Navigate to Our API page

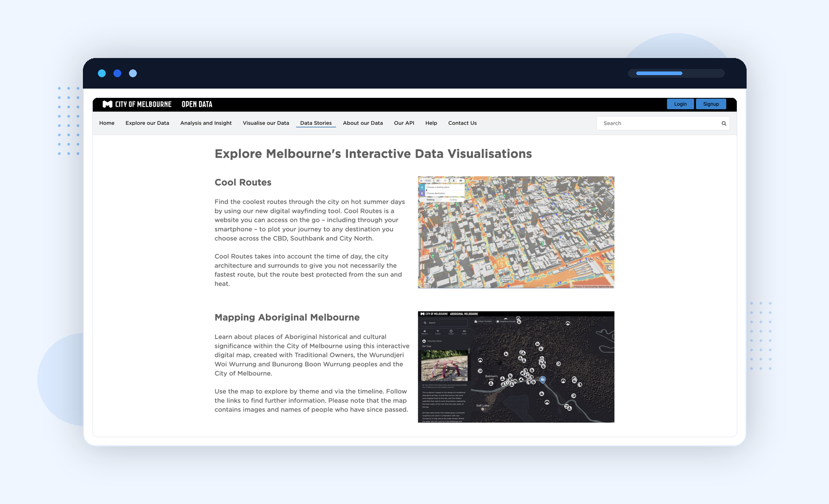pos(404,123)
